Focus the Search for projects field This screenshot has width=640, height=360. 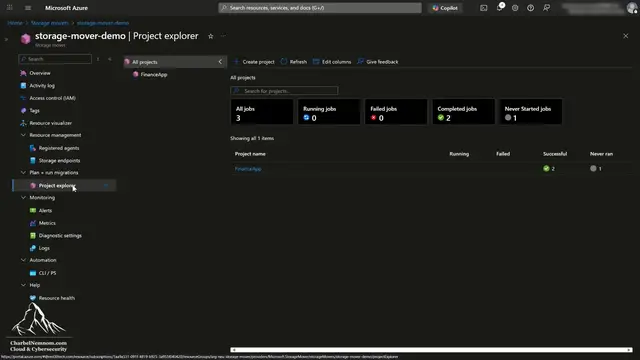(x=284, y=91)
